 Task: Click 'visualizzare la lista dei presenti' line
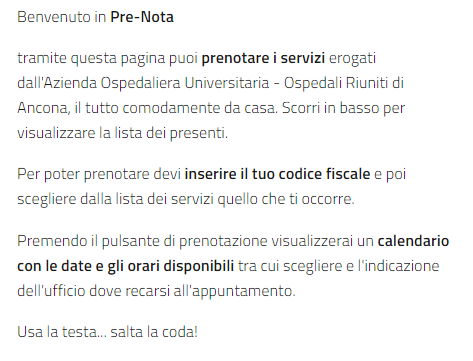tap(122, 133)
